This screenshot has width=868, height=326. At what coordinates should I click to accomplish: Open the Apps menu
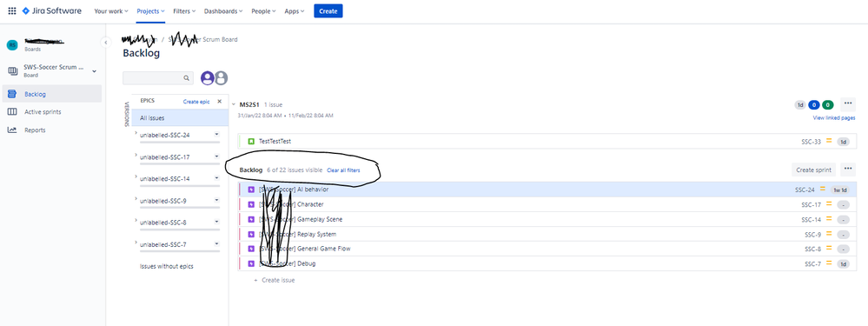coord(294,11)
